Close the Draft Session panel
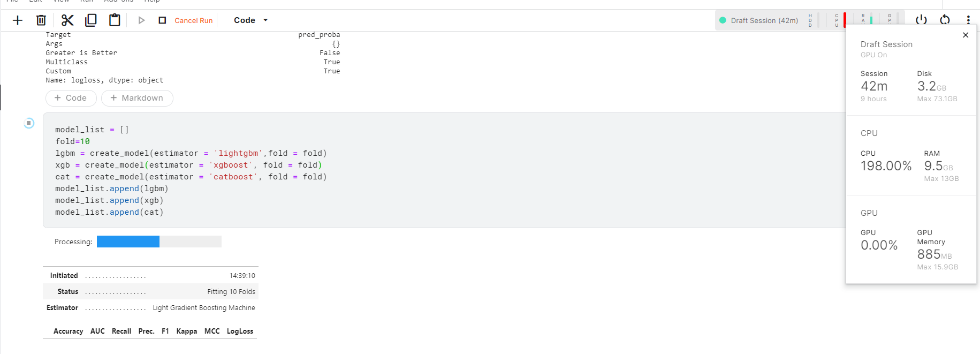980x354 pixels. [x=966, y=35]
